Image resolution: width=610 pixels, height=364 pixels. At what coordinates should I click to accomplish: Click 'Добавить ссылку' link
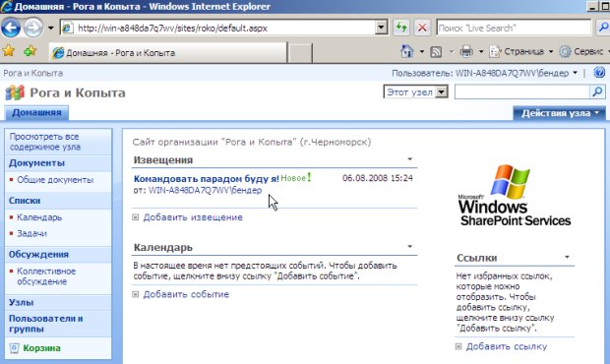pos(507,346)
